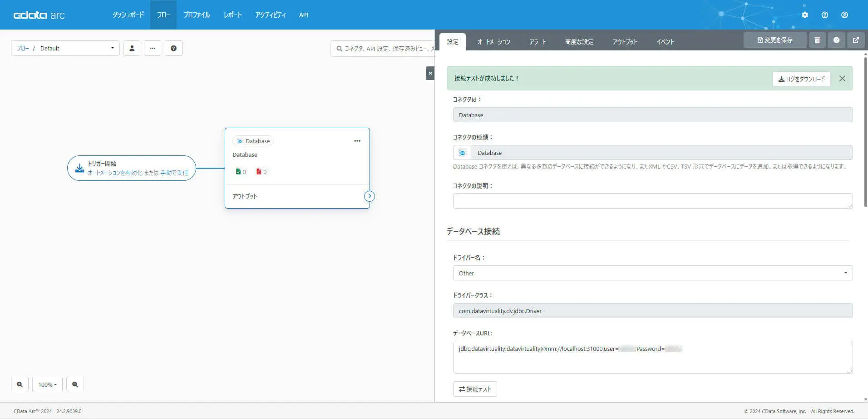Click the 接続テスト button
Viewport: 868px width, 419px height.
tap(475, 389)
